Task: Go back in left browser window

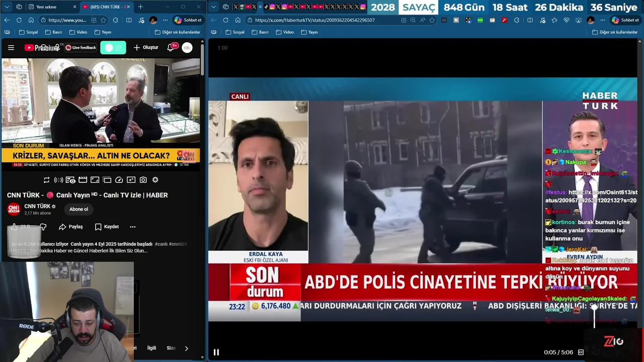Action: [x=7, y=20]
